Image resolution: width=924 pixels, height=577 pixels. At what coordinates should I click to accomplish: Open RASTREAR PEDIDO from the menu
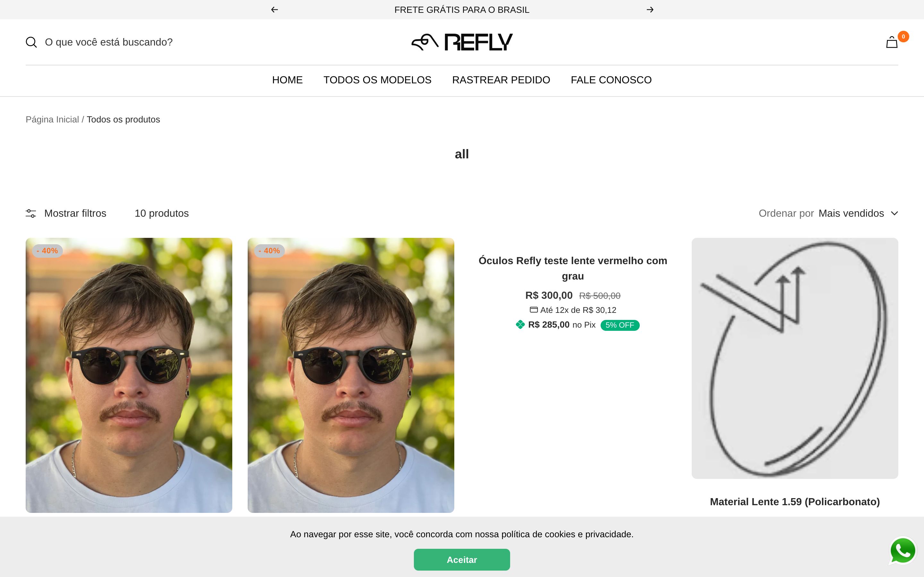(501, 80)
